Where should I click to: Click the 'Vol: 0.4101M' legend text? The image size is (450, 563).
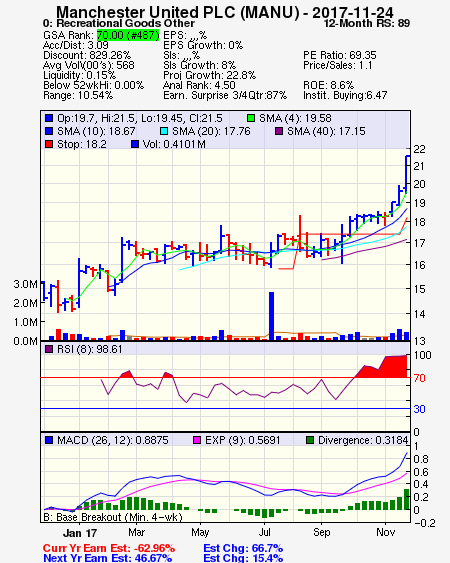(174, 144)
